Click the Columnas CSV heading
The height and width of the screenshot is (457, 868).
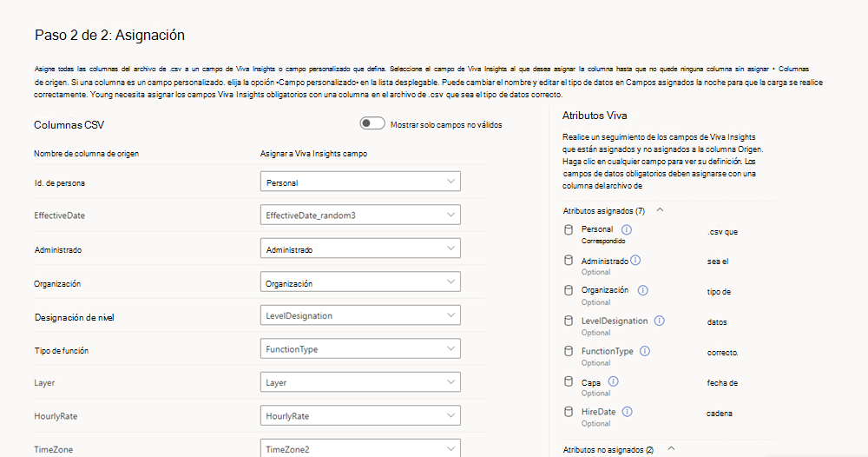click(69, 124)
